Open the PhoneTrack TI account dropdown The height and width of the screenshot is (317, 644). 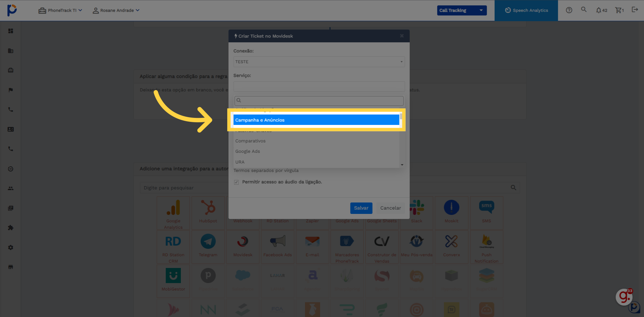(x=60, y=10)
